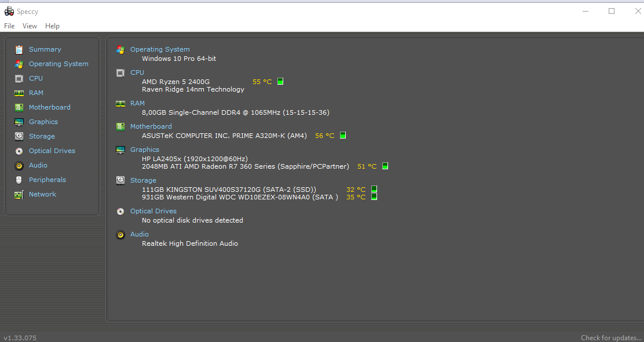Click the Network card icon in sidebar
This screenshot has width=644, height=342.
coord(19,195)
